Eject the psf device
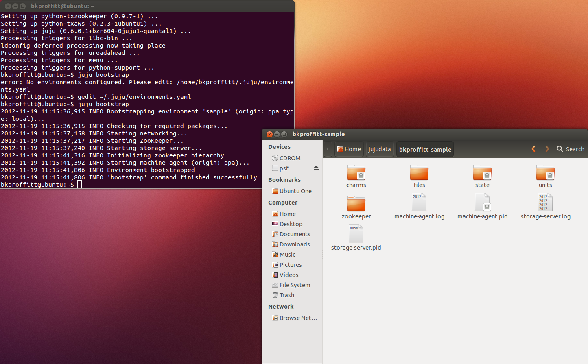This screenshot has height=364, width=588. 316,168
